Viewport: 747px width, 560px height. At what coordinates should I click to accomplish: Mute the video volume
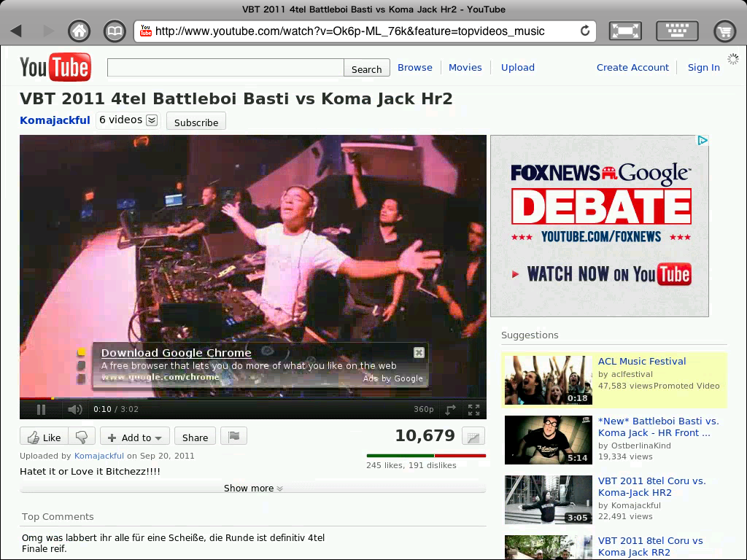tap(75, 409)
